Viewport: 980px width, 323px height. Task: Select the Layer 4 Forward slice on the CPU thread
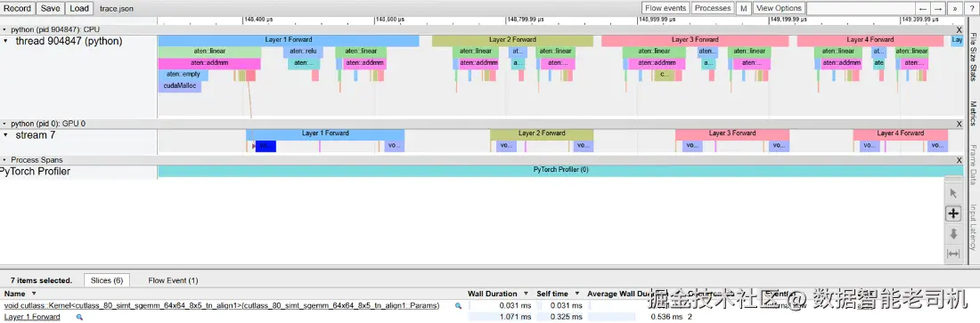pos(870,40)
